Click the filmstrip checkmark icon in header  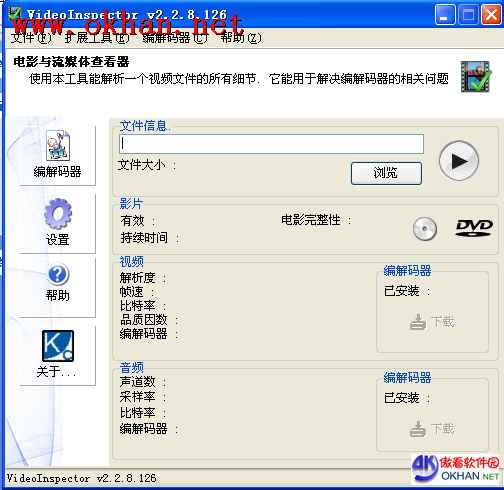pyautogui.click(x=476, y=76)
